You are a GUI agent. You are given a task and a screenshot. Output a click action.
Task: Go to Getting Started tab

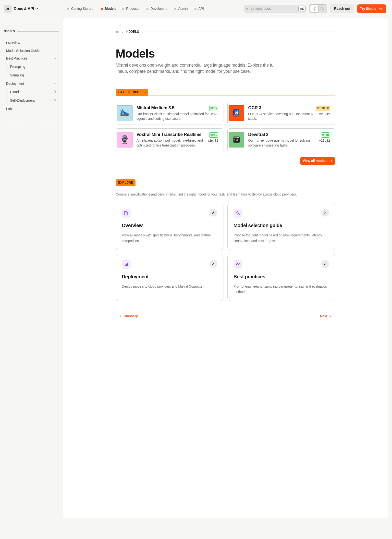click(80, 9)
